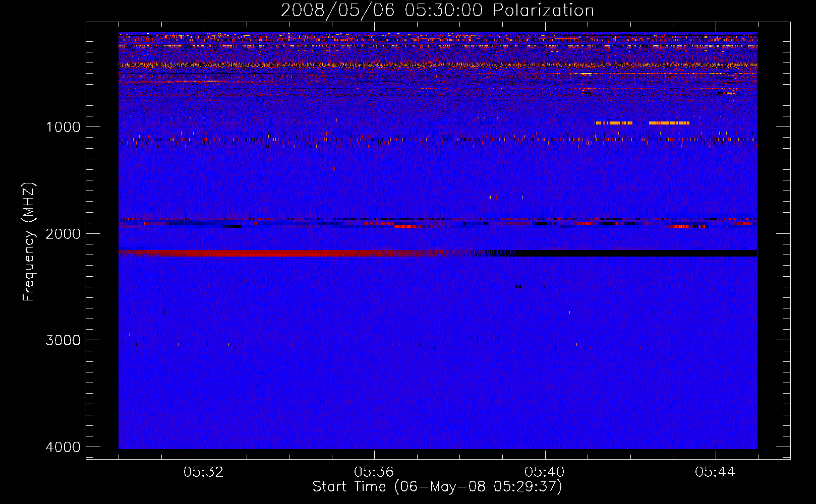Click the 4000 frequency tick label
The height and width of the screenshot is (504, 816).
point(63,447)
